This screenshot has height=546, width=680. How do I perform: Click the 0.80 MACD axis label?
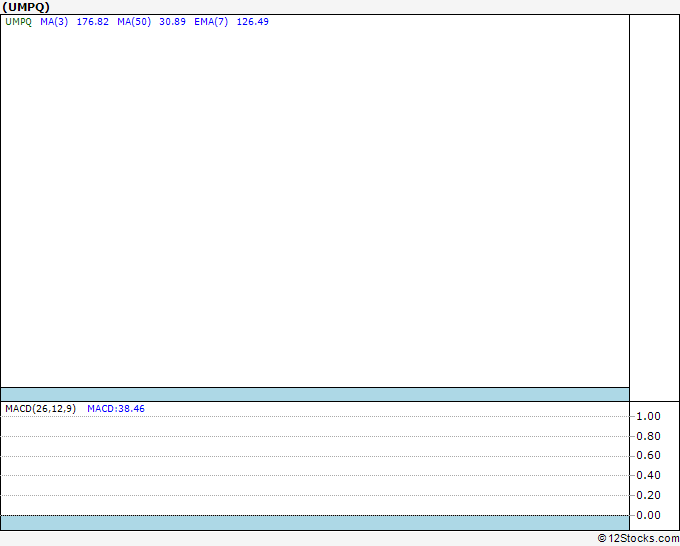click(648, 436)
